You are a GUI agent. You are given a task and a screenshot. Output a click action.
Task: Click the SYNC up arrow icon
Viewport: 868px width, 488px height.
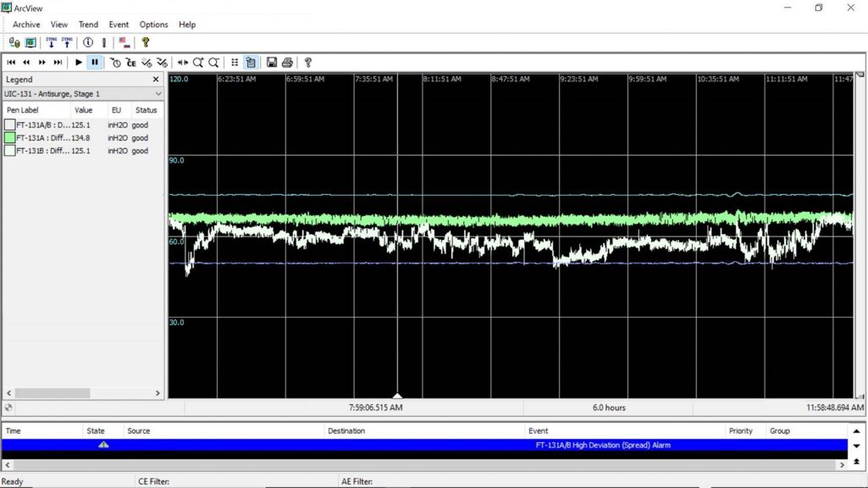tap(67, 42)
